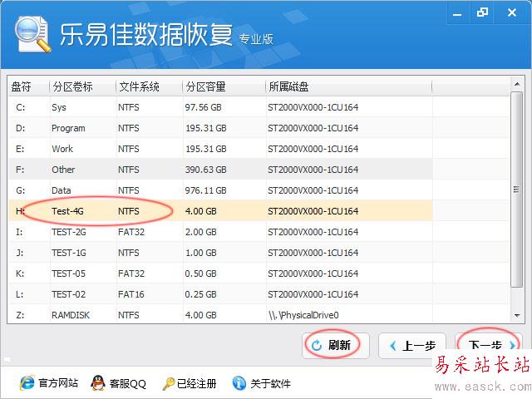Click the \\.\PhysicalDrive0 disk cell

click(x=303, y=315)
